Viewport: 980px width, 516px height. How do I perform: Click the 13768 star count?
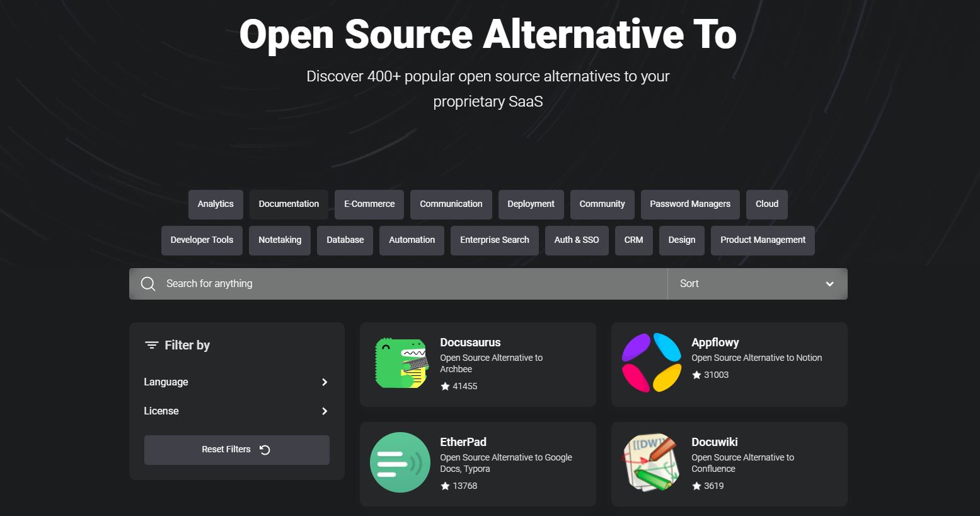click(x=465, y=486)
